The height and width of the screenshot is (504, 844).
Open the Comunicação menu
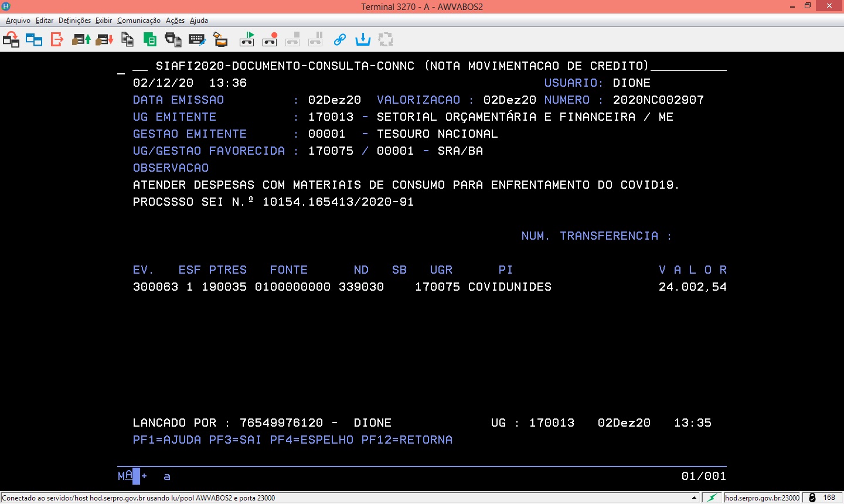click(x=139, y=21)
